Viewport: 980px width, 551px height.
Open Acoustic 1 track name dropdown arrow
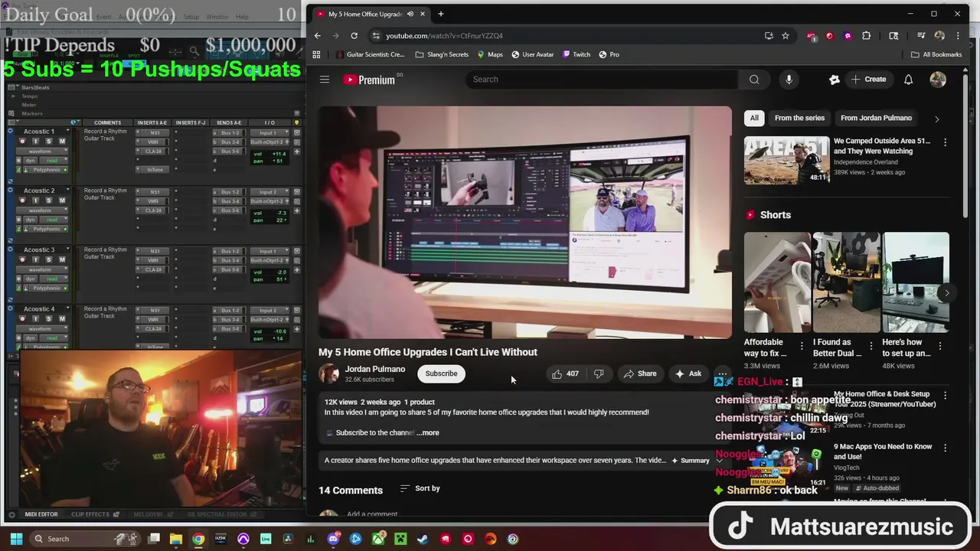point(67,131)
